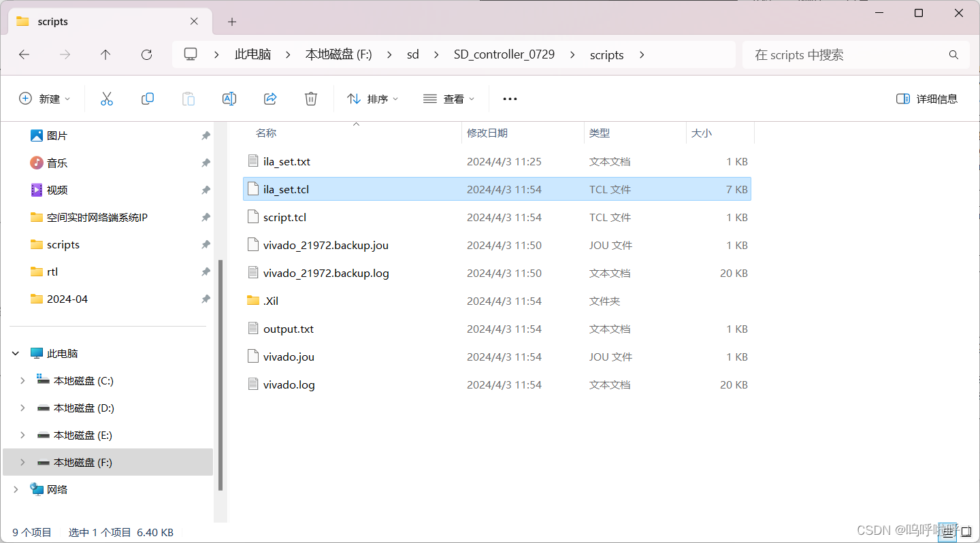Click 此电脑 in the address breadcrumb
This screenshot has height=543, width=980.
(x=252, y=54)
